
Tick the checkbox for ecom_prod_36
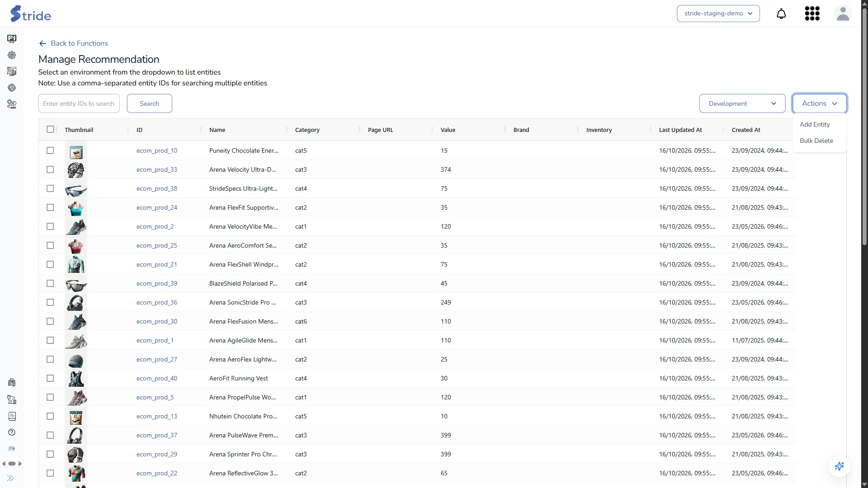pos(50,302)
